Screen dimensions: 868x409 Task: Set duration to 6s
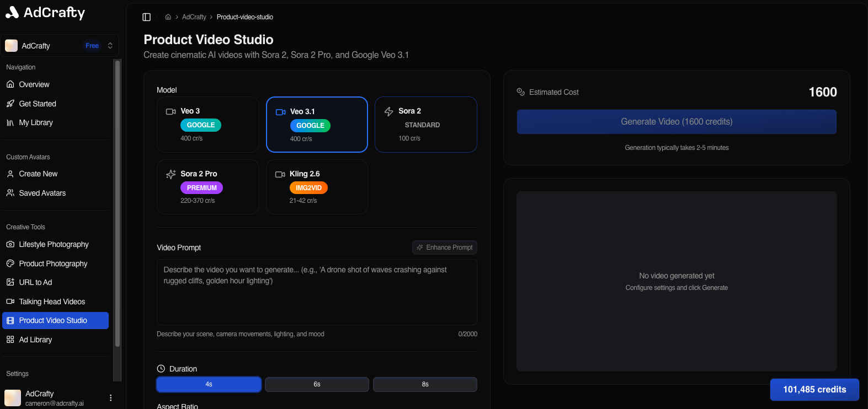(317, 384)
